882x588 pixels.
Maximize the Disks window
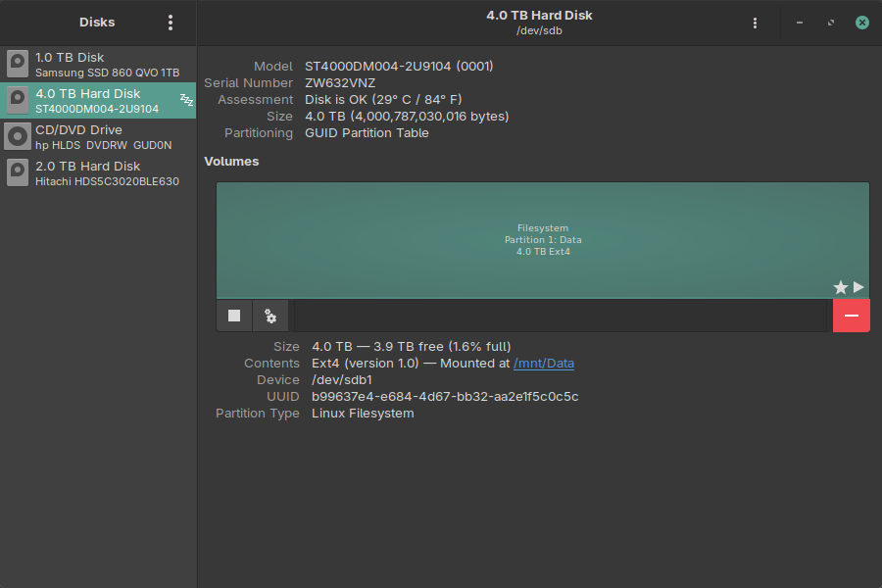(x=831, y=23)
